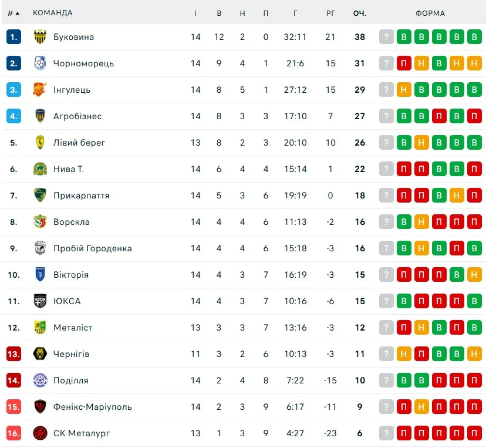Click Чорноморець's first red П form badge
Screen dimensions: 486x448
(x=404, y=63)
